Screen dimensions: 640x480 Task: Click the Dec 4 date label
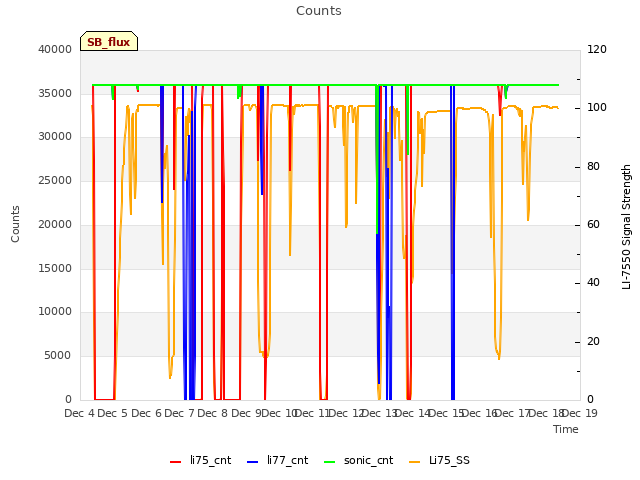point(80,413)
